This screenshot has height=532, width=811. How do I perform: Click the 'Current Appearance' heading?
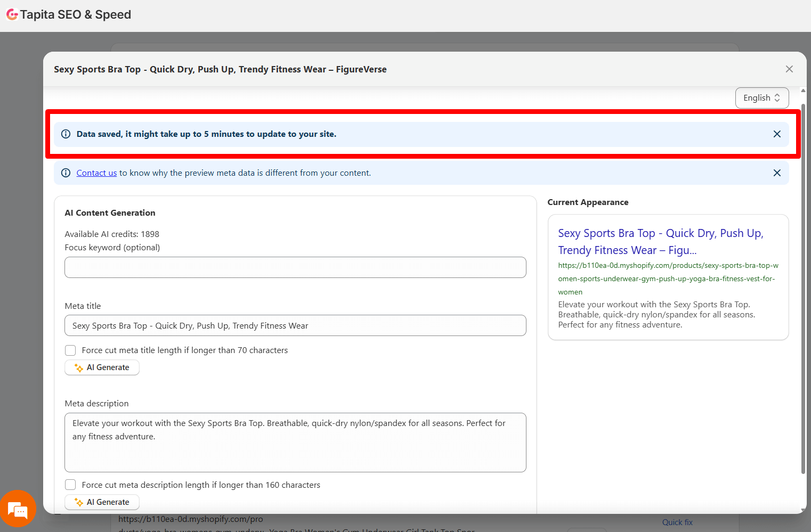pyautogui.click(x=588, y=202)
